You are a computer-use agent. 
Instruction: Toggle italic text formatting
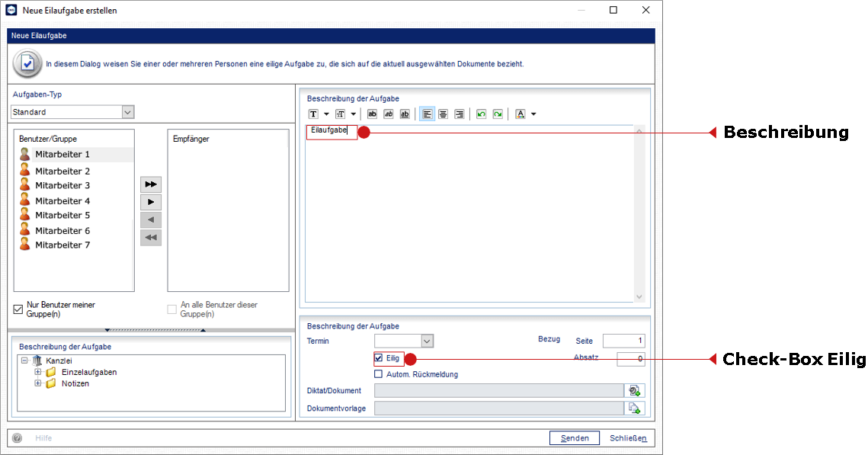point(389,114)
